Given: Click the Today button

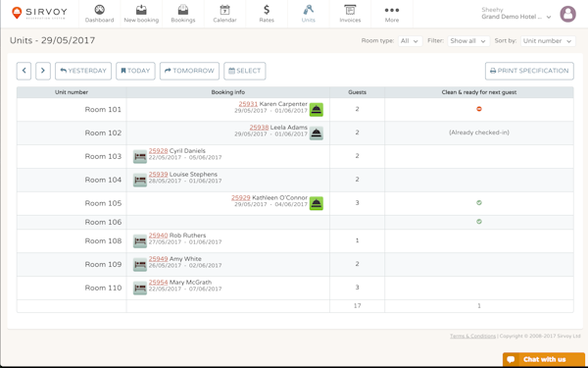Looking at the screenshot, I should coord(135,71).
